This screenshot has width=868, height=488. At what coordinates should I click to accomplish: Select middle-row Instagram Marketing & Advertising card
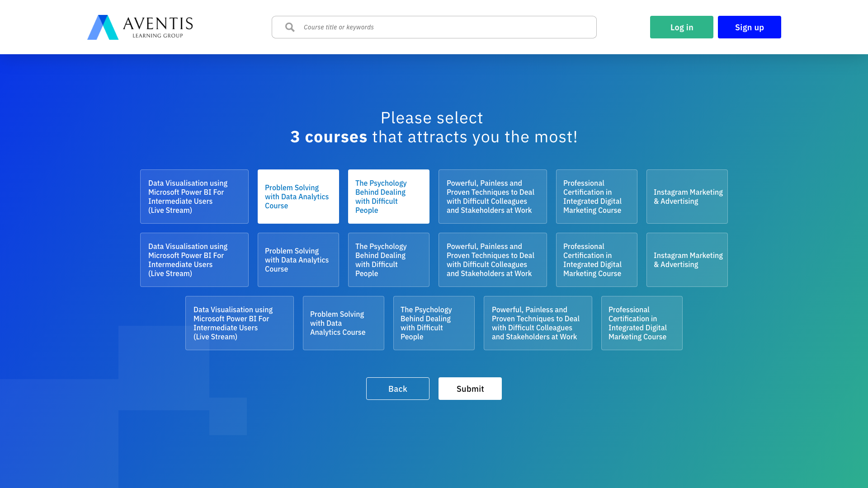[687, 260]
